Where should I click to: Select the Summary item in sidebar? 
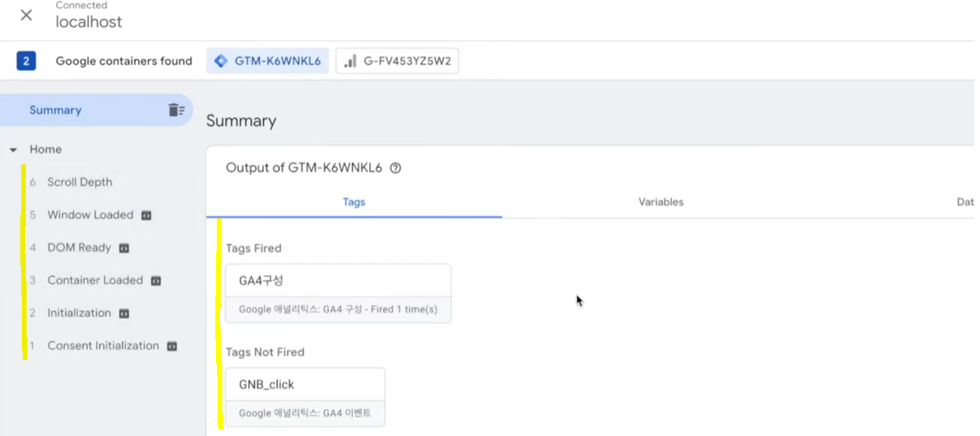click(x=56, y=110)
